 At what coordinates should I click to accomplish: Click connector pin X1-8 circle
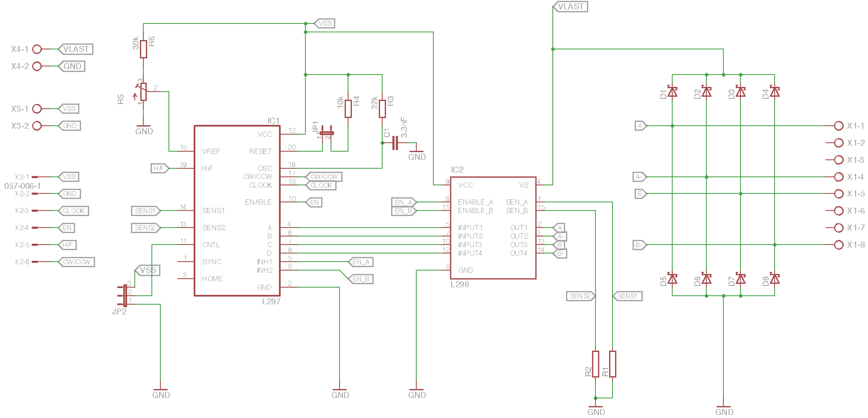pos(839,245)
